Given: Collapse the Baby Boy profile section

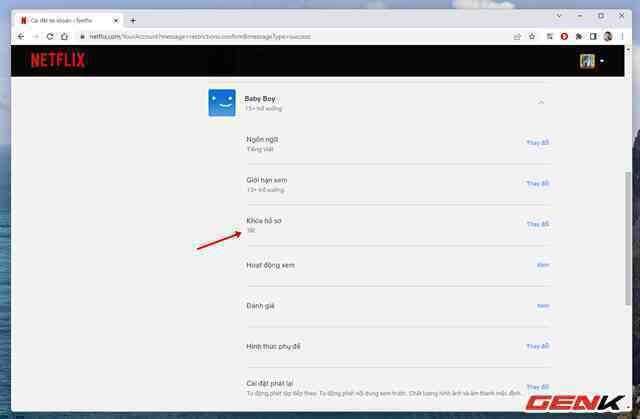Looking at the screenshot, I should (x=541, y=102).
